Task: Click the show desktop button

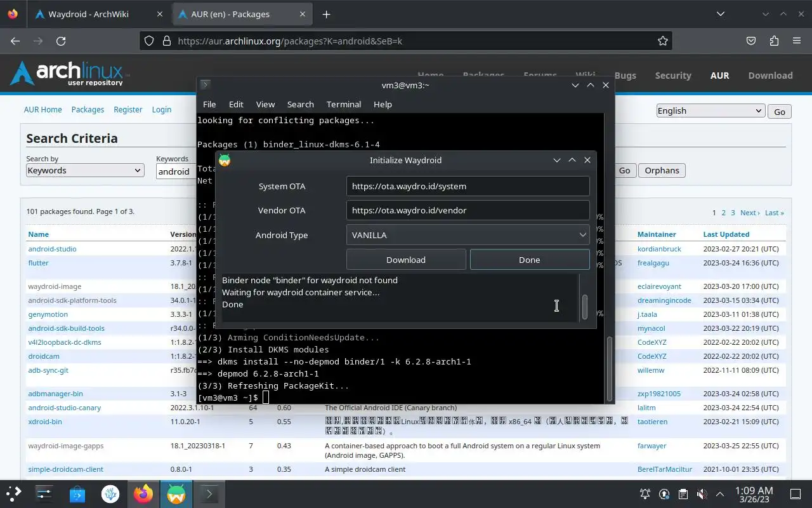Action: pos(796,494)
